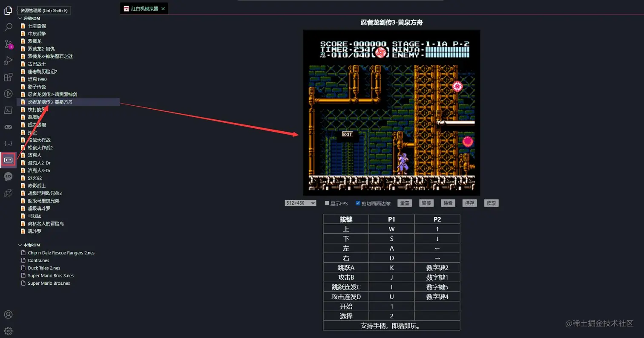The height and width of the screenshot is (338, 644).
Task: Open the Search view icon
Action: 8,27
